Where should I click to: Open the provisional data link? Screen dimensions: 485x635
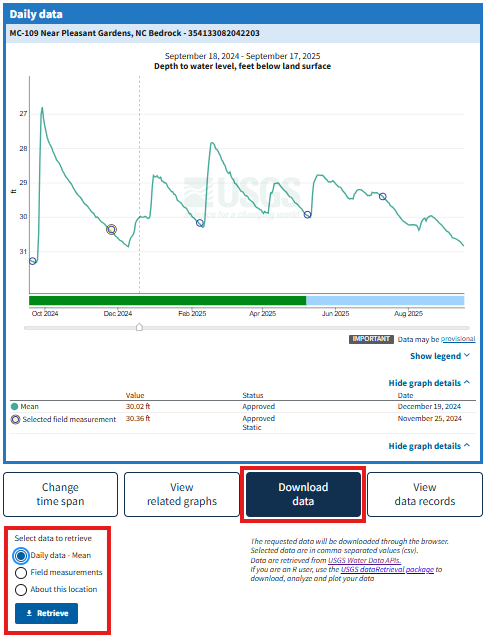(458, 339)
